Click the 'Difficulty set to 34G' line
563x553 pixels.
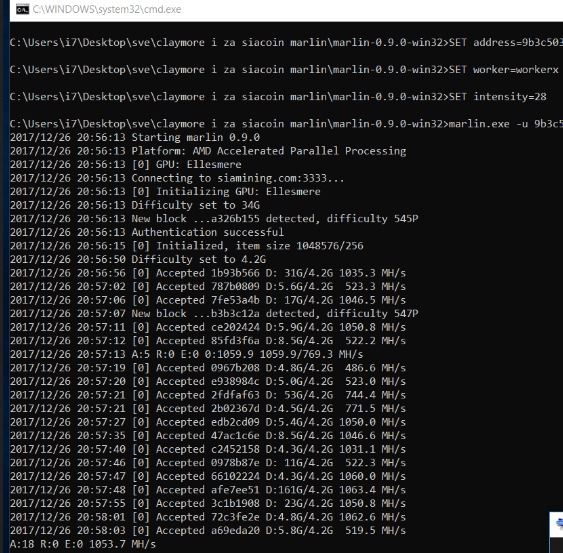135,205
